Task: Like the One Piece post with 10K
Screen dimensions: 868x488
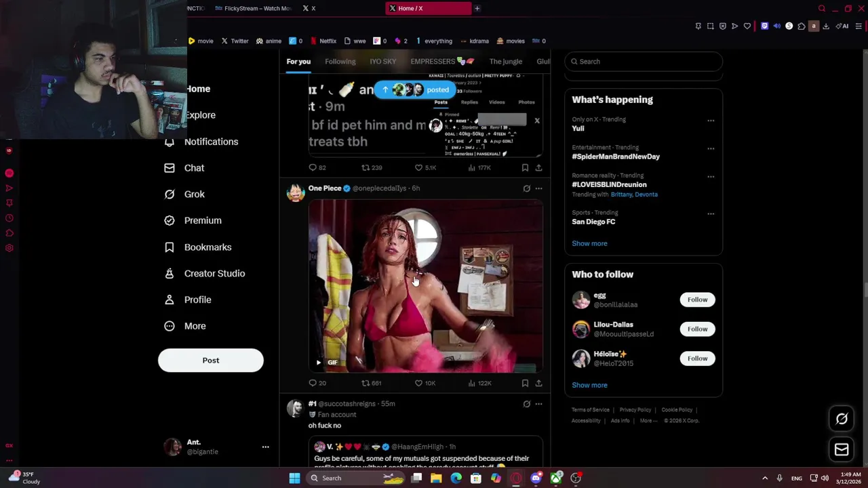Action: (x=425, y=384)
